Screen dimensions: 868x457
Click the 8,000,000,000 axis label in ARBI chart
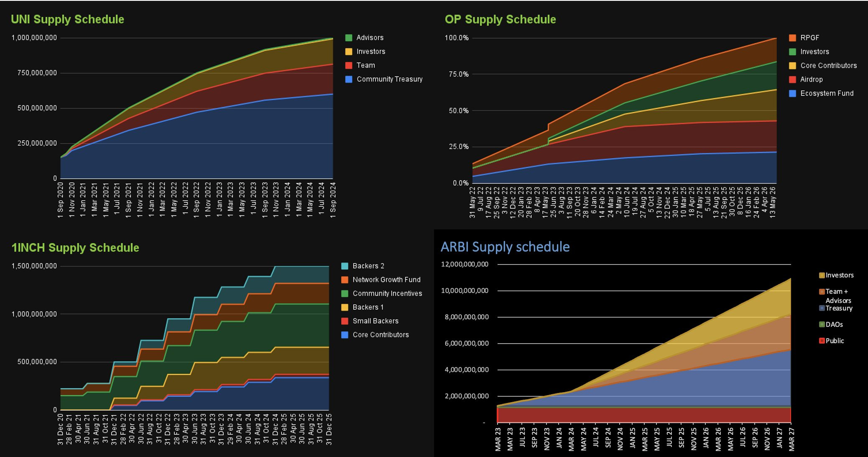tap(467, 317)
